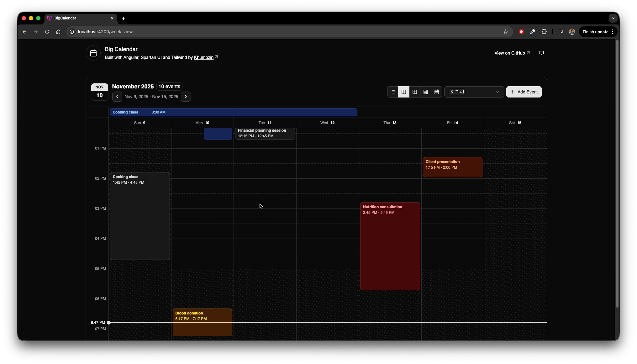Open the browser extensions puzzle icon
Viewport: 637px width, 364px height.
click(544, 32)
